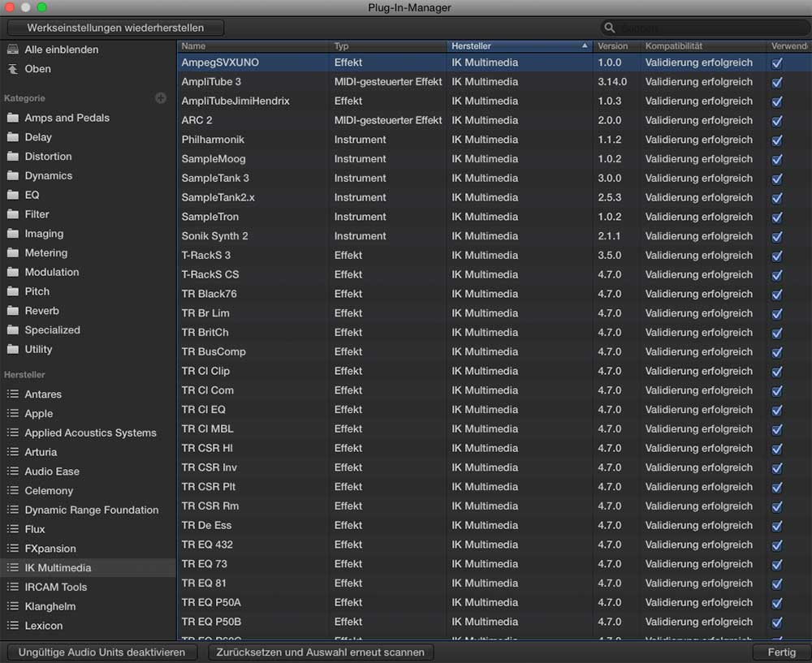
Task: Disable the SampleTank 3 checkbox
Action: coord(777,179)
